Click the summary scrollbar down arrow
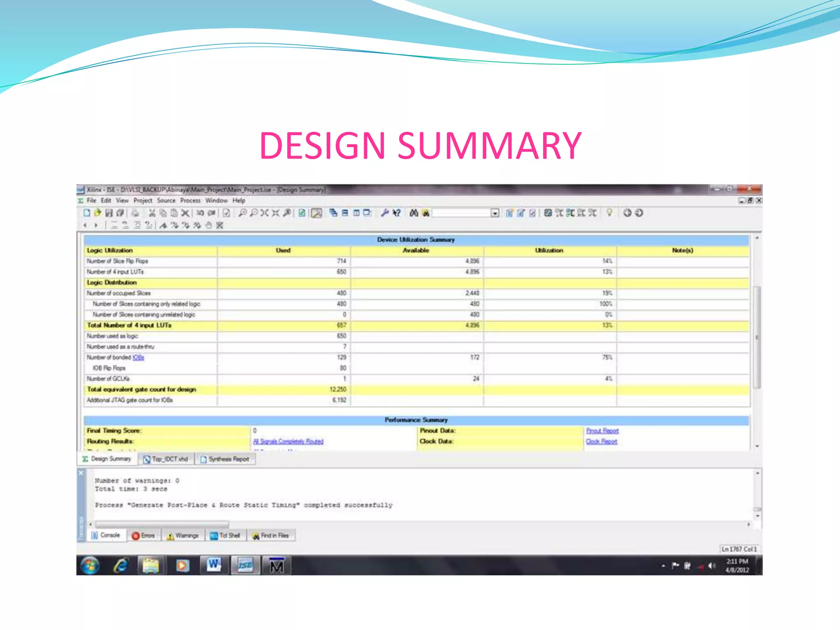The width and height of the screenshot is (840, 630). click(758, 446)
